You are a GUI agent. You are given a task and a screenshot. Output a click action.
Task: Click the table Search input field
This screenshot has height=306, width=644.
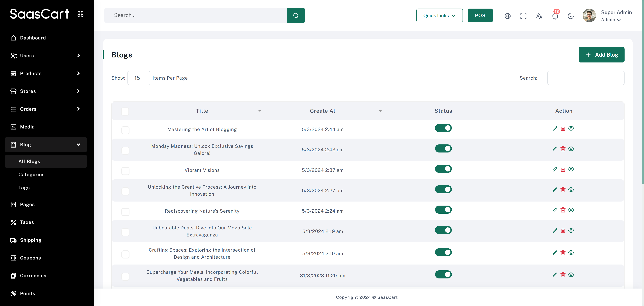[x=585, y=78]
